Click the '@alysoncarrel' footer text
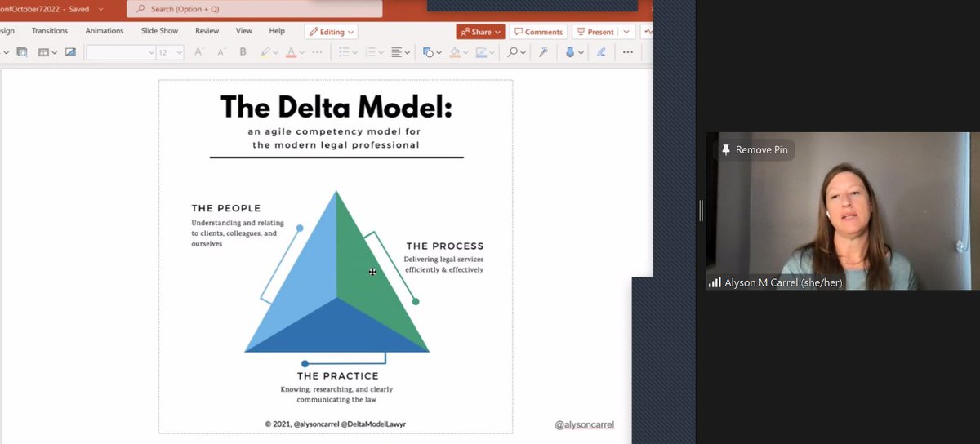The image size is (980, 444). [x=585, y=424]
